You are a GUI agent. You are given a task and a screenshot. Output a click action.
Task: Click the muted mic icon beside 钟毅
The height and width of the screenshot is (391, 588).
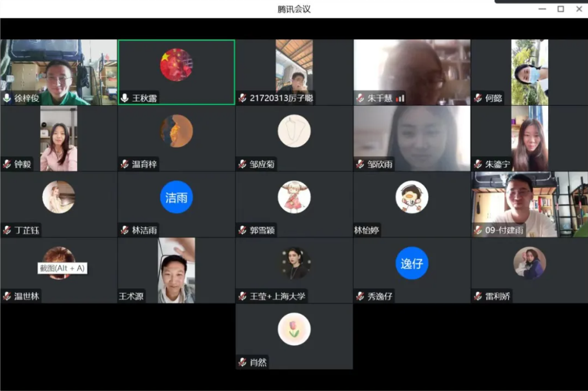pos(7,165)
